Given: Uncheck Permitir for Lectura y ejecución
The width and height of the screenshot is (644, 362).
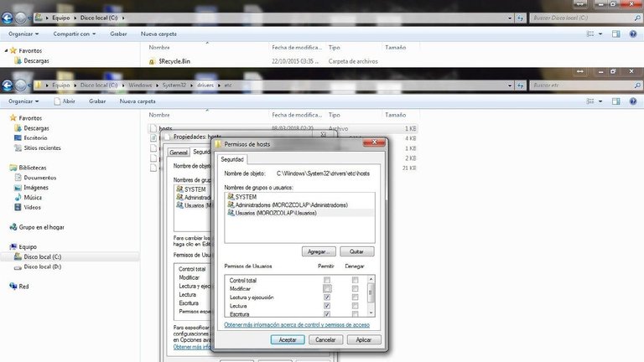Looking at the screenshot, I should (327, 297).
